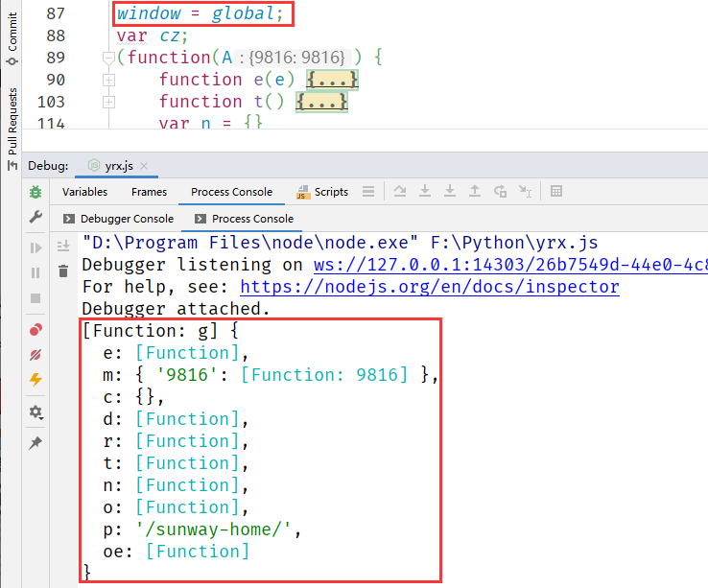Click the lightning bolt exception breakpoint icon
The height and width of the screenshot is (588, 708).
click(x=35, y=380)
